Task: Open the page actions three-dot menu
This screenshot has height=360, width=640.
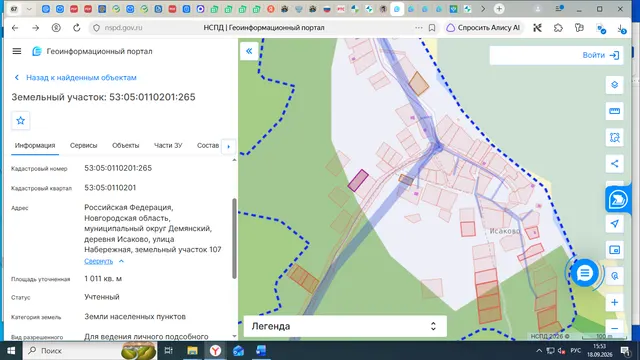Action: (x=418, y=28)
